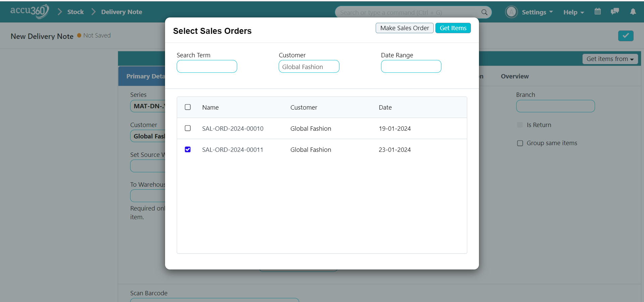Open the Help dropdown menu
The image size is (644, 302).
(x=574, y=12)
